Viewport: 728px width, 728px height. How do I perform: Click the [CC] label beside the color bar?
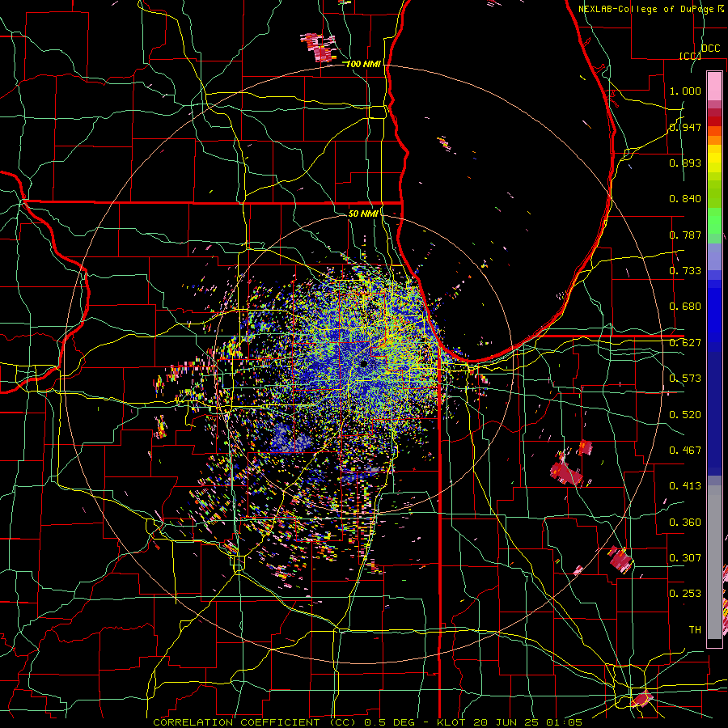coord(690,56)
